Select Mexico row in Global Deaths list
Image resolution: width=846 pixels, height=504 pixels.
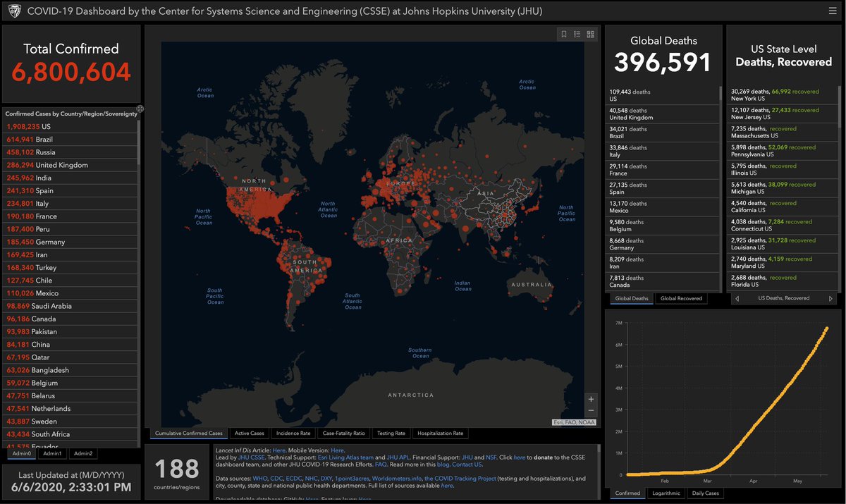662,207
